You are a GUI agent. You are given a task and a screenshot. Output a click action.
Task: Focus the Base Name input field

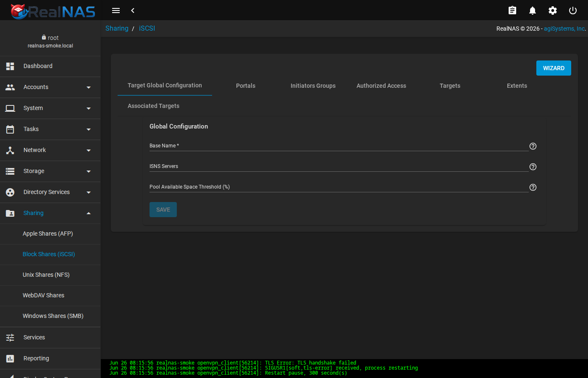(x=339, y=146)
